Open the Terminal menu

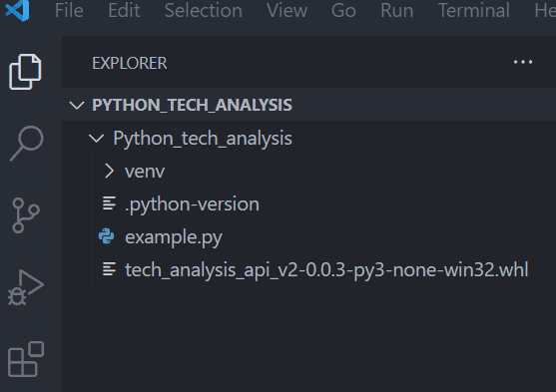click(x=474, y=10)
